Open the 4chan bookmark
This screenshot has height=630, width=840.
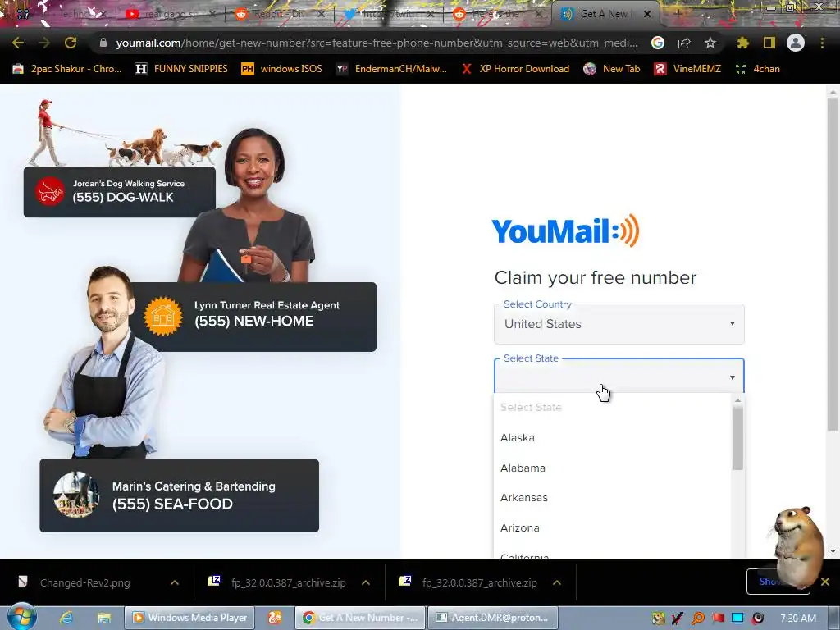click(757, 69)
